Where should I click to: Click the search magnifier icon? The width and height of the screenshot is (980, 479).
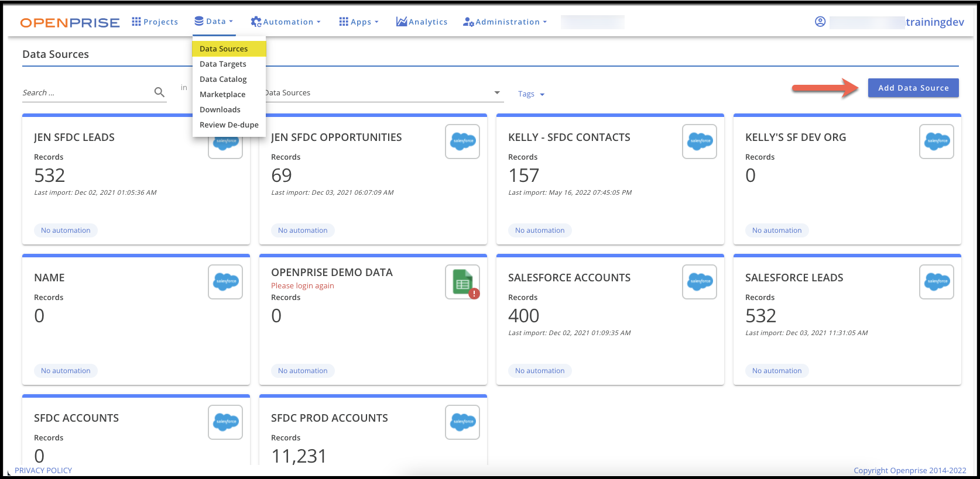pyautogui.click(x=159, y=92)
